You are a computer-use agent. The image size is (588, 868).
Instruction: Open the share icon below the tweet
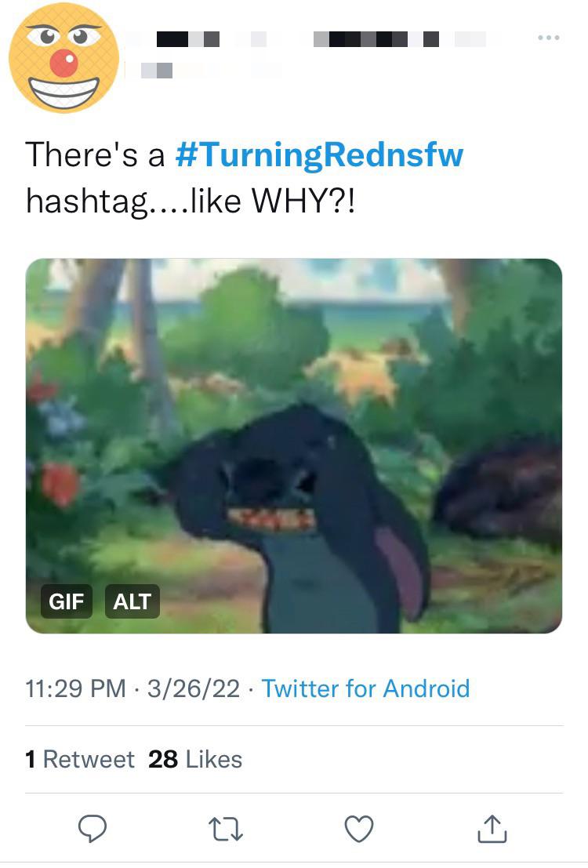coord(492,829)
